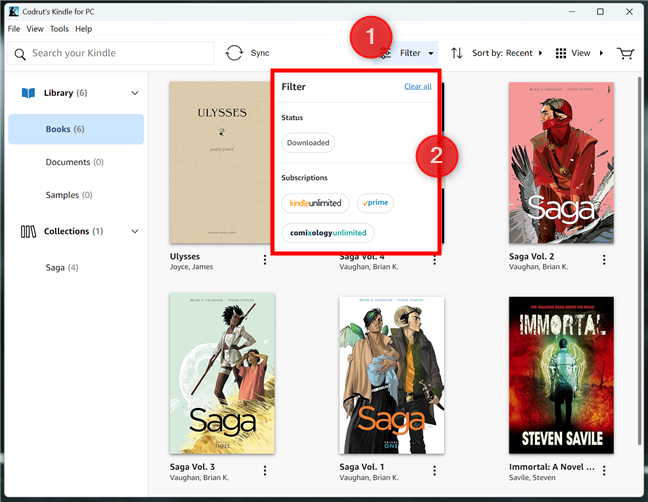Click the library vertical scrollbar
This screenshot has height=502, width=648.
pos(641,262)
